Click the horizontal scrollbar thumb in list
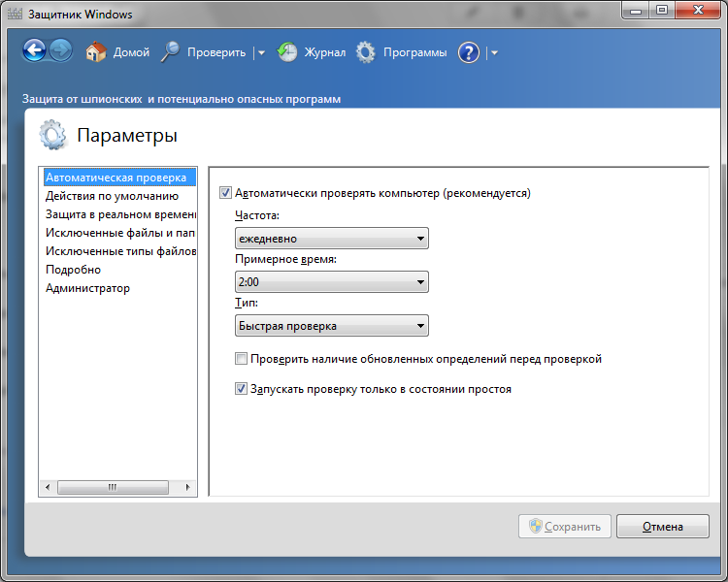The width and height of the screenshot is (728, 582). (x=113, y=487)
